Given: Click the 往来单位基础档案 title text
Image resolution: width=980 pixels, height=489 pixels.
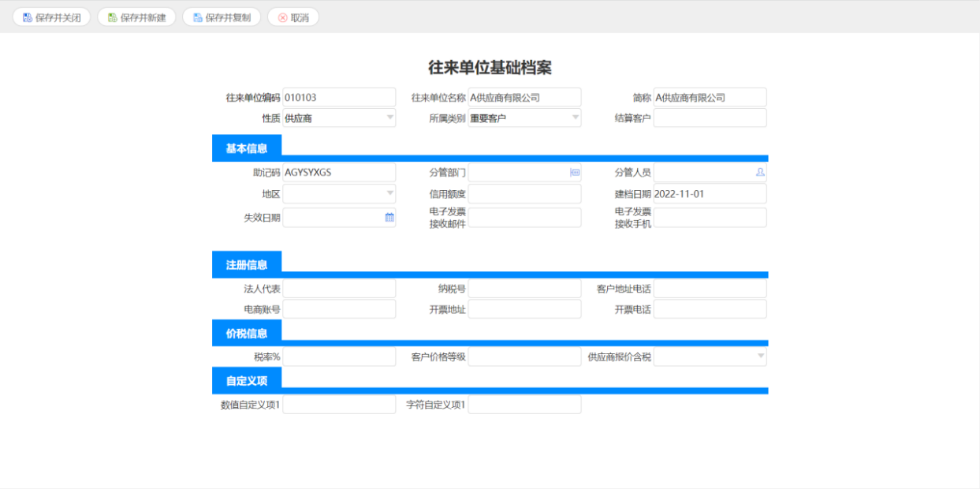Looking at the screenshot, I should [490, 67].
